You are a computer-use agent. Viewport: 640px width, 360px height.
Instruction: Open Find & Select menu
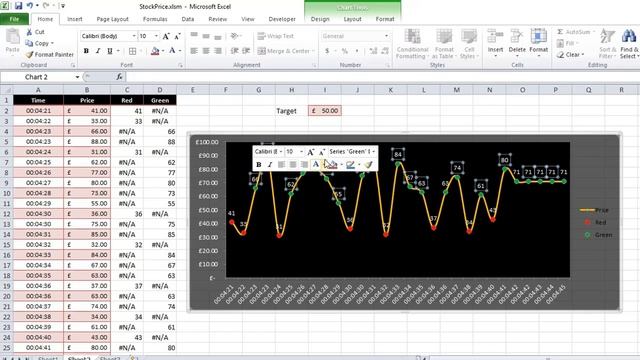pyautogui.click(x=629, y=44)
